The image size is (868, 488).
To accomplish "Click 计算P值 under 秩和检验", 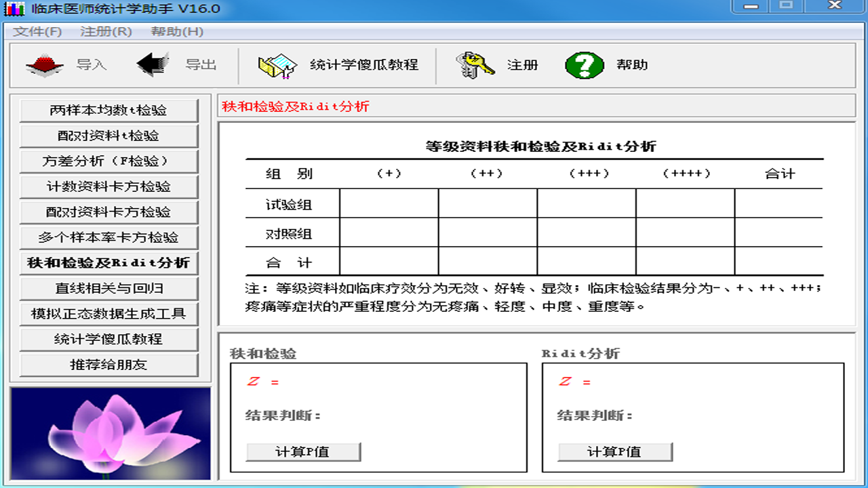I will click(x=304, y=451).
